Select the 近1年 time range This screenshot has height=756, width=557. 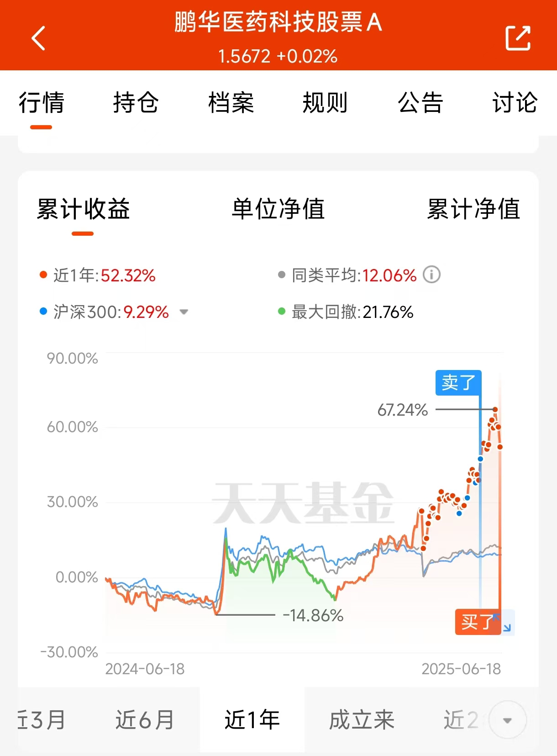[252, 720]
